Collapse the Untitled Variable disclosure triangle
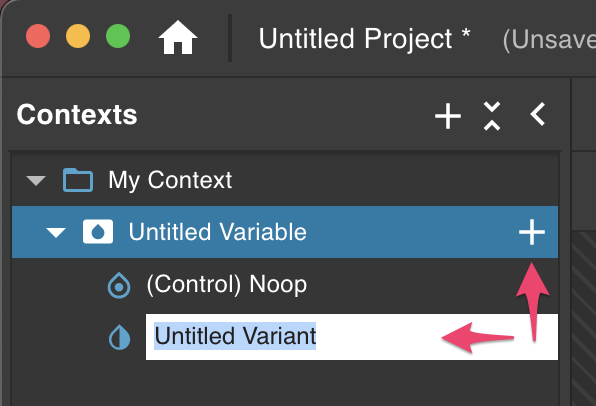596x406 pixels. (56, 232)
